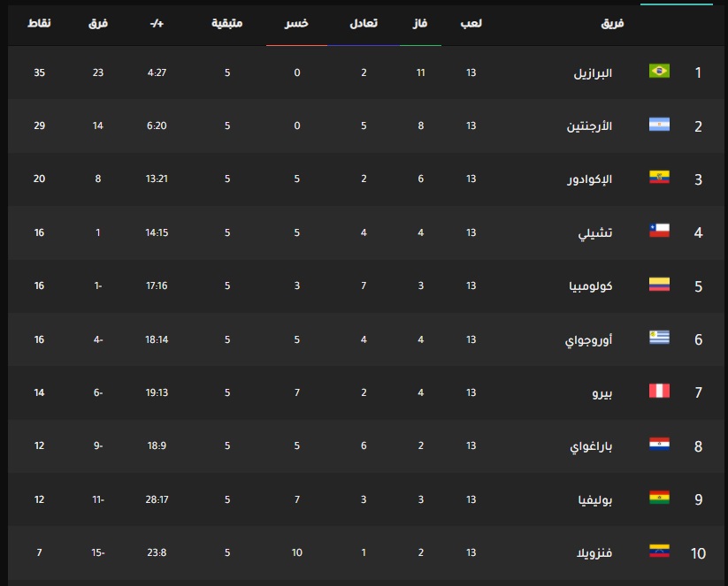Click the فريق team column header
The height and width of the screenshot is (586, 728).
(x=612, y=23)
